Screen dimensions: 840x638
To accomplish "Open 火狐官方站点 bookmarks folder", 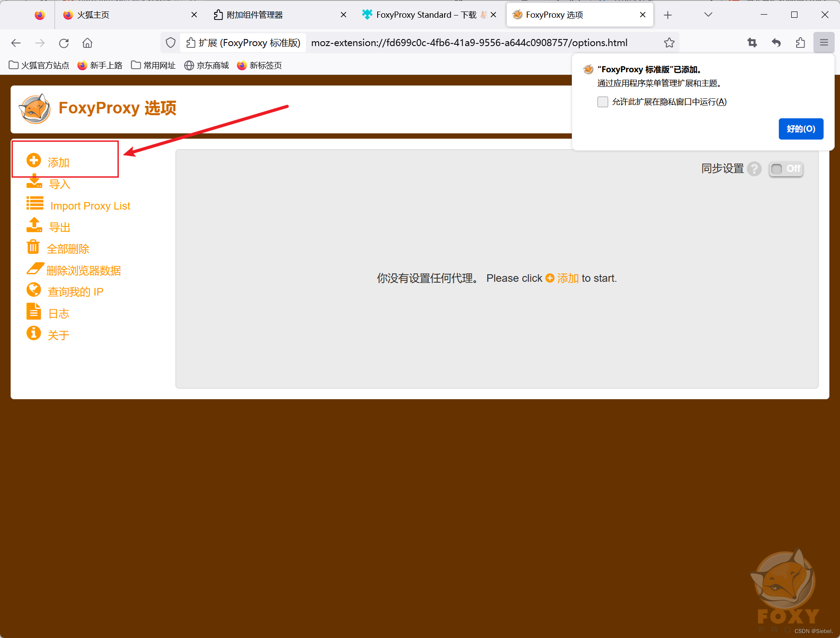I will tap(39, 66).
